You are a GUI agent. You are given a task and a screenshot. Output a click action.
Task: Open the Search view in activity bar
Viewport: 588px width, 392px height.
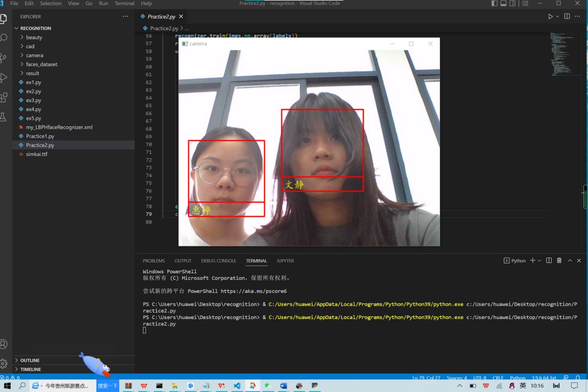tap(4, 38)
